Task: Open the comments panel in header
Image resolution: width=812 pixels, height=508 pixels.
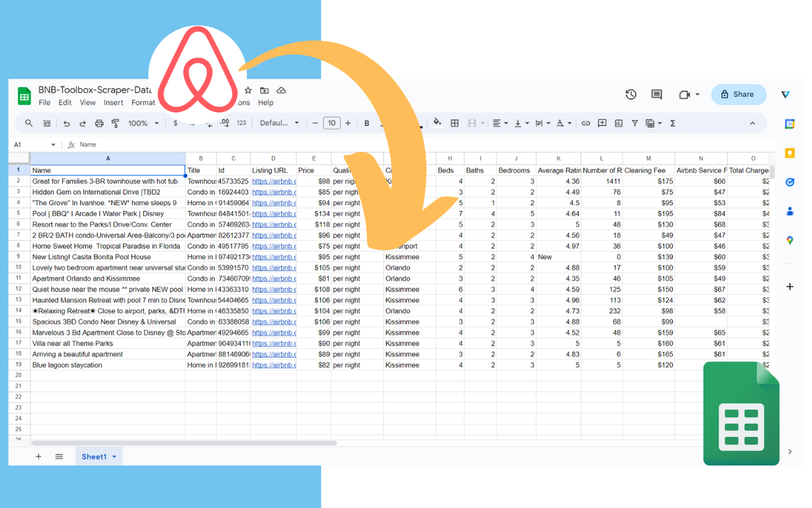Action: coord(657,95)
